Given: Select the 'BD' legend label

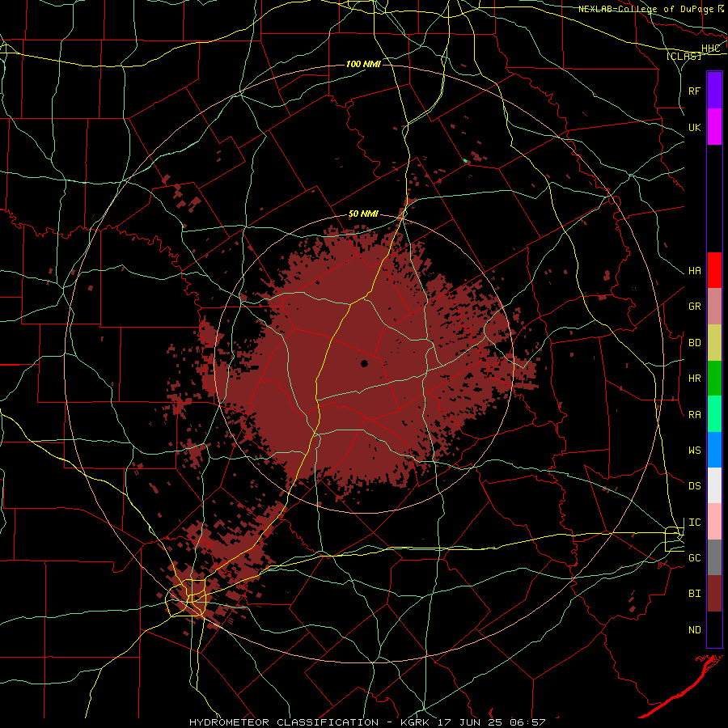Looking at the screenshot, I should coord(695,343).
